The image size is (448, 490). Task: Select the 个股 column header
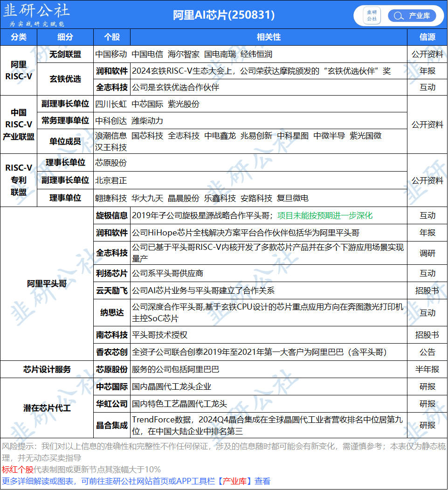[112, 37]
